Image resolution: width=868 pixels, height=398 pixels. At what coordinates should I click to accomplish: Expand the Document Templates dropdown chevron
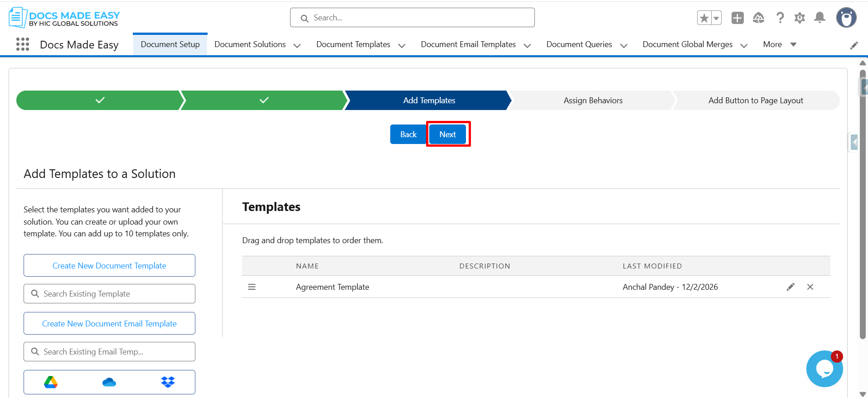pos(402,45)
